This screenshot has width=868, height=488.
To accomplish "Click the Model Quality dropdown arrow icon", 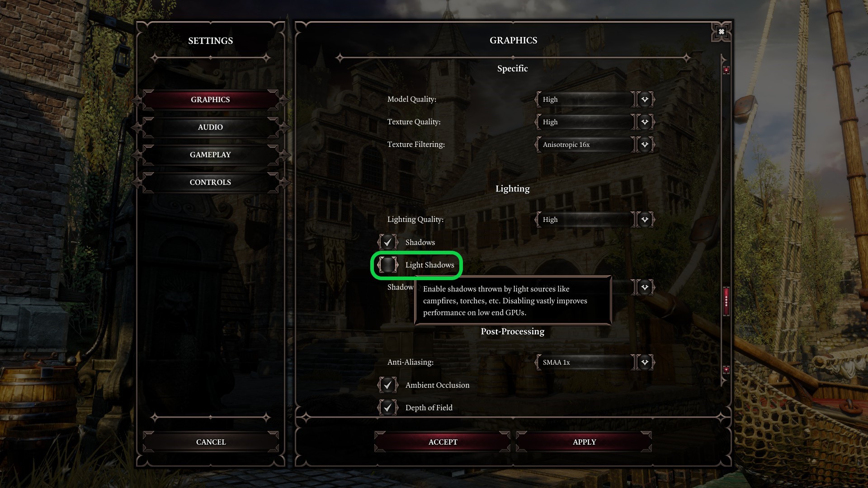I will pos(645,99).
